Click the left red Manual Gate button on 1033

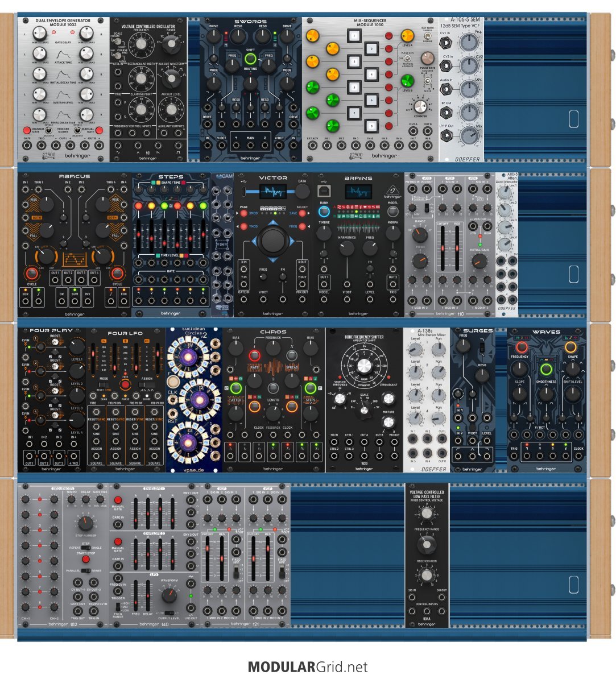click(27, 130)
